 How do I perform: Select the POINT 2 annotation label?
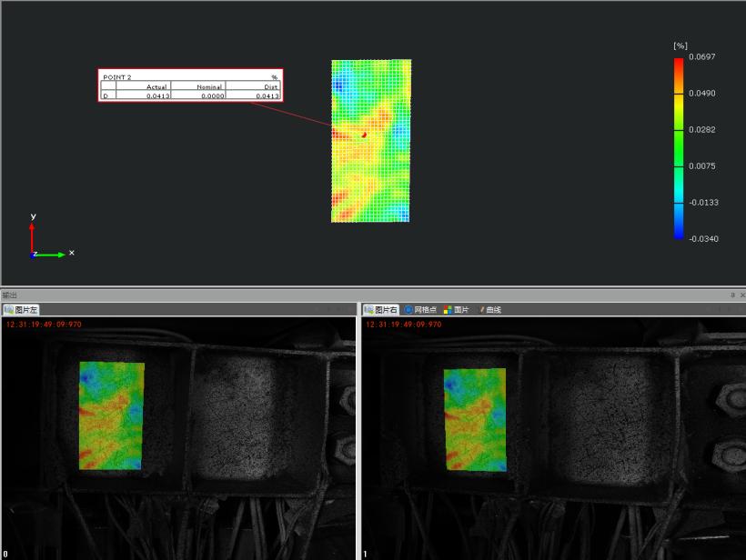[117, 77]
